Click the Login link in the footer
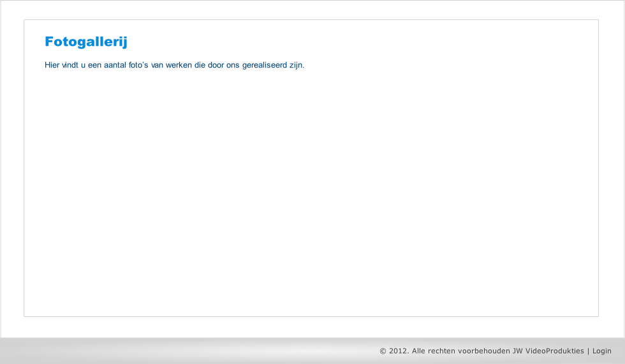 [x=601, y=351]
